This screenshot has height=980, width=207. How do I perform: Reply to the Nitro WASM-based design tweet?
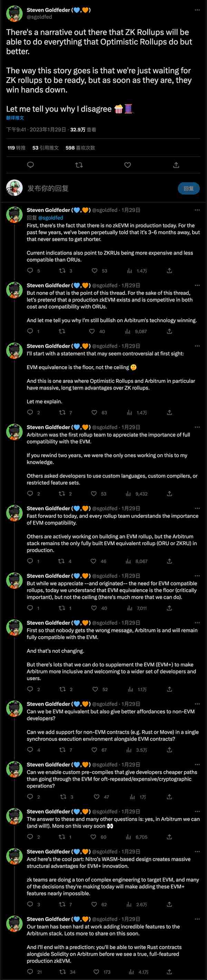click(30, 904)
